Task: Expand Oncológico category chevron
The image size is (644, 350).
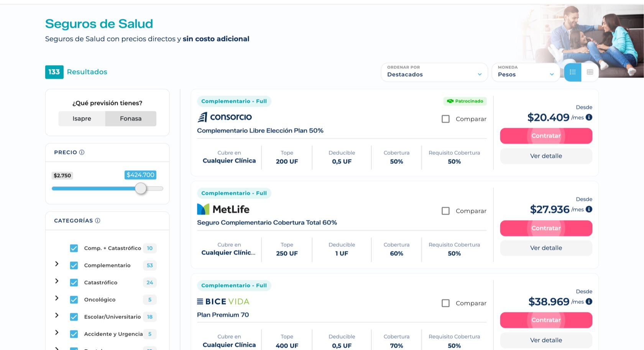Action: (x=57, y=298)
